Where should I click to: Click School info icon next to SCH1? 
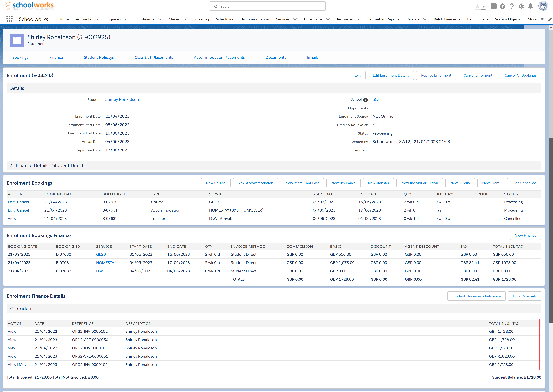[x=365, y=100]
